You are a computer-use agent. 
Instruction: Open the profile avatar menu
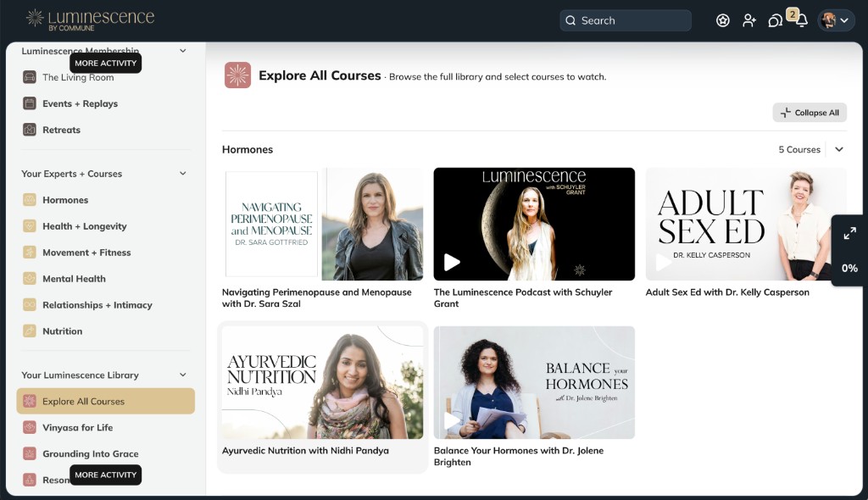pos(836,20)
